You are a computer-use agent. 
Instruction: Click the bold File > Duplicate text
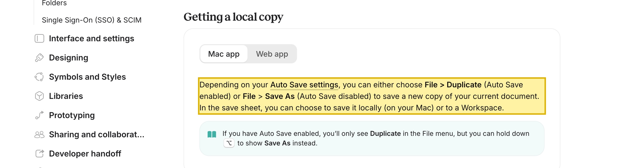[453, 85]
